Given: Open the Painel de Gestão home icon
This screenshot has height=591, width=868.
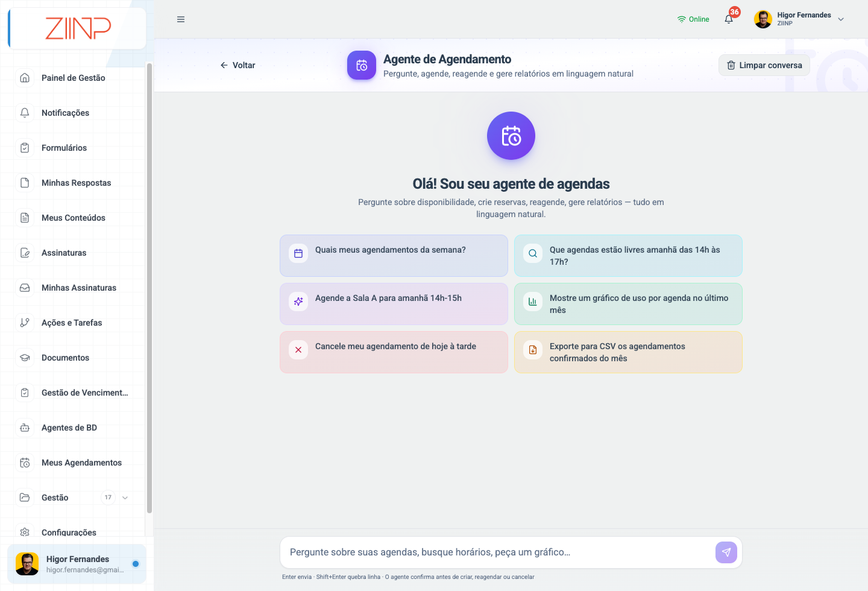Looking at the screenshot, I should 25,78.
